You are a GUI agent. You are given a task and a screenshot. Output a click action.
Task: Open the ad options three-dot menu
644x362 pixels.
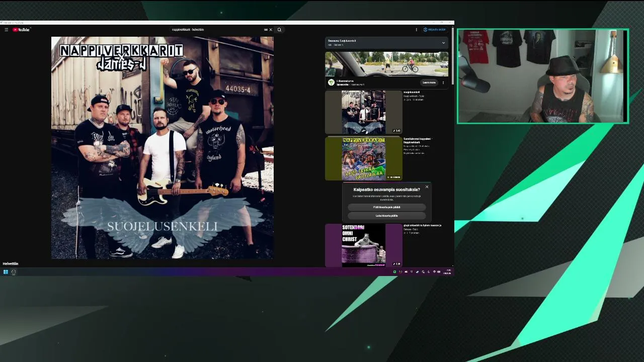(x=443, y=82)
